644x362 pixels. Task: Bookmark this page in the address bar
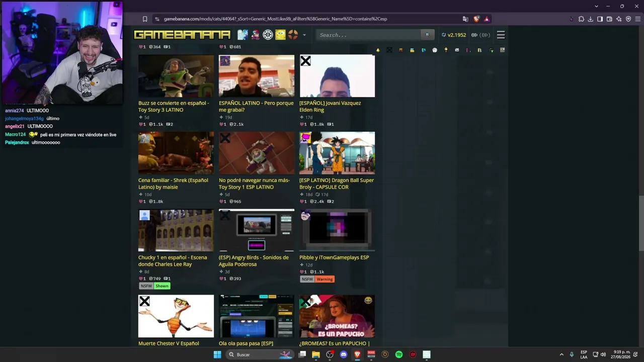pyautogui.click(x=145, y=19)
